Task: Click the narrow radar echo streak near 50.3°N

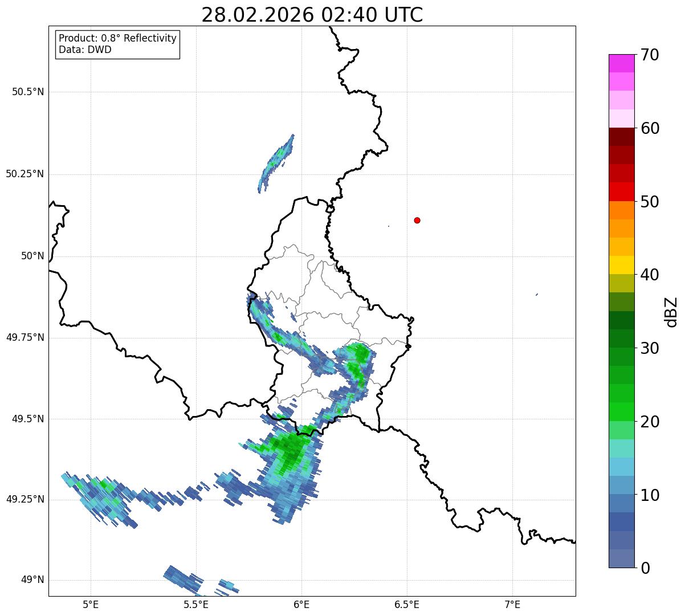Action: click(276, 164)
